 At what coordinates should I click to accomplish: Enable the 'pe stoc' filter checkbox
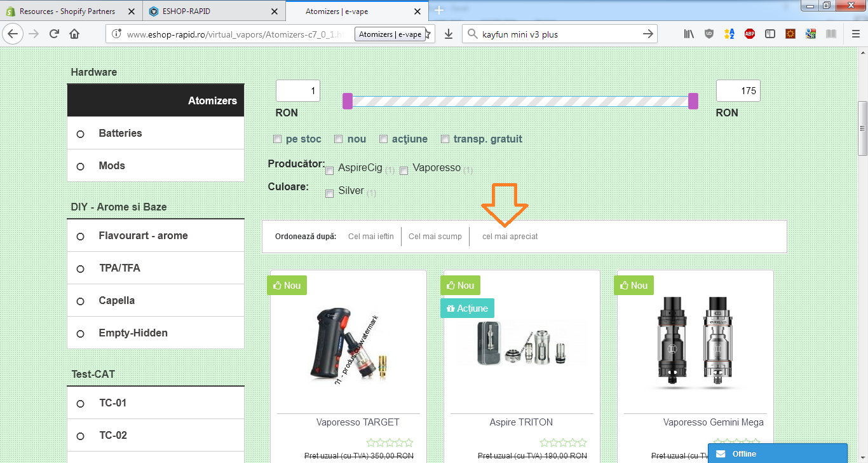click(x=277, y=139)
